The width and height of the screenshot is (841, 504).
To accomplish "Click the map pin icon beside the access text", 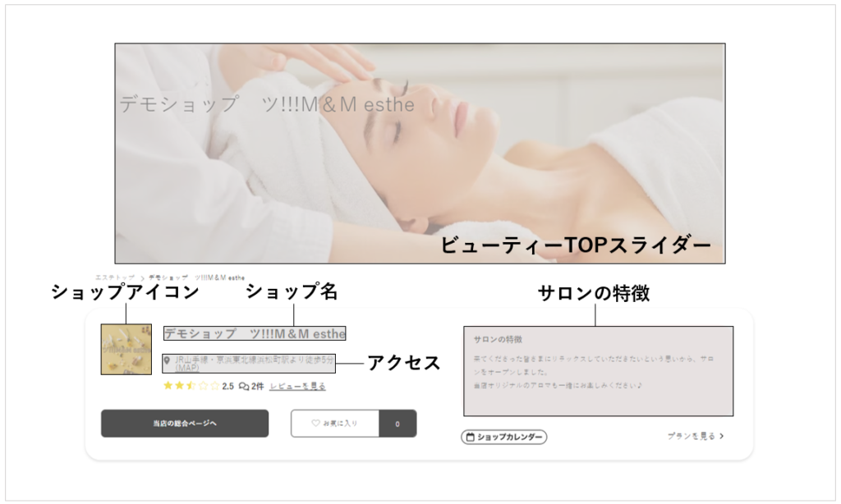I will click(167, 361).
